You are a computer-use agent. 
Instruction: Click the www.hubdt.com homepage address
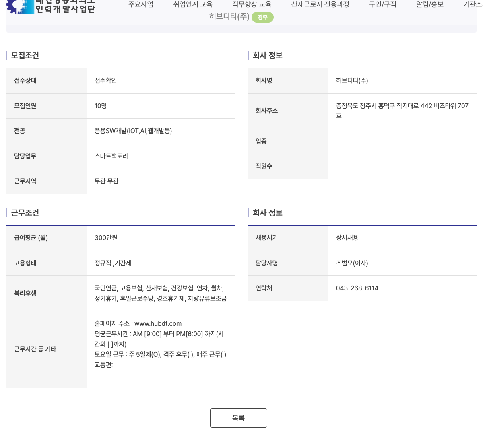click(x=158, y=323)
